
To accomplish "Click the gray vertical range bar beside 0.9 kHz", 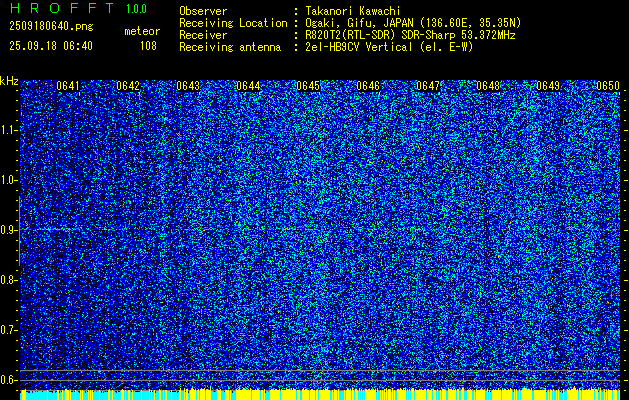I will tap(19, 231).
